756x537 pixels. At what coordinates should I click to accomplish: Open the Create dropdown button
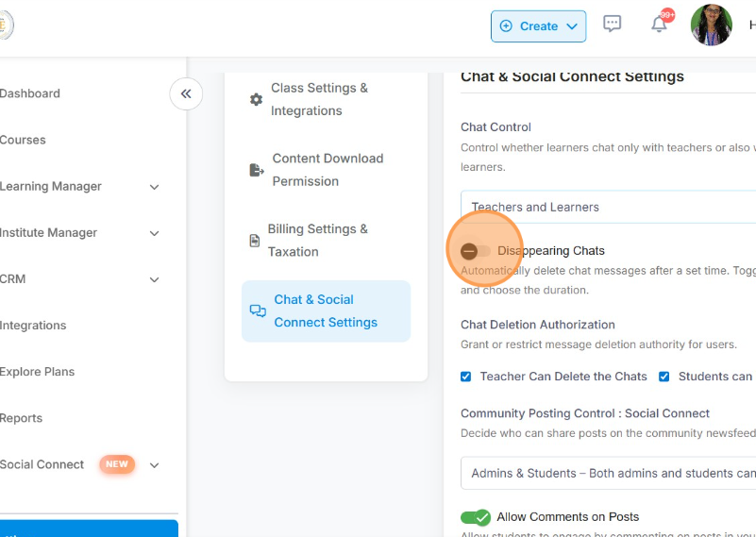tap(538, 26)
